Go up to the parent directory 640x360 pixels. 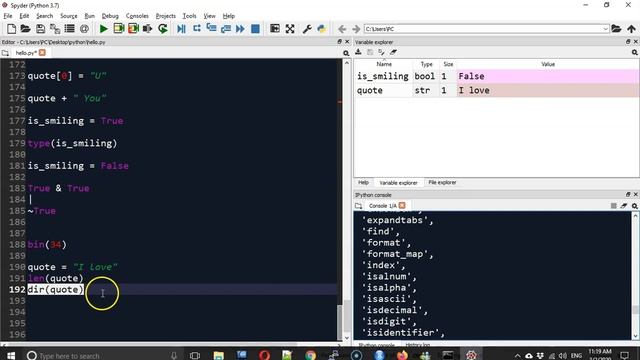pyautogui.click(x=631, y=29)
